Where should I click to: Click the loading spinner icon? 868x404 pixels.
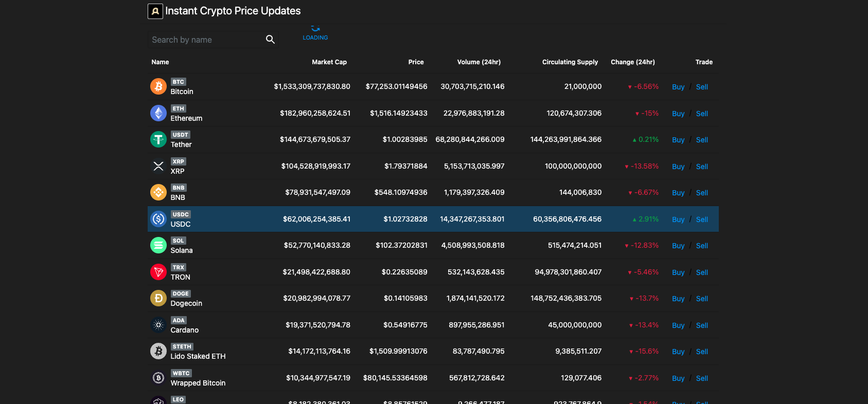click(315, 28)
